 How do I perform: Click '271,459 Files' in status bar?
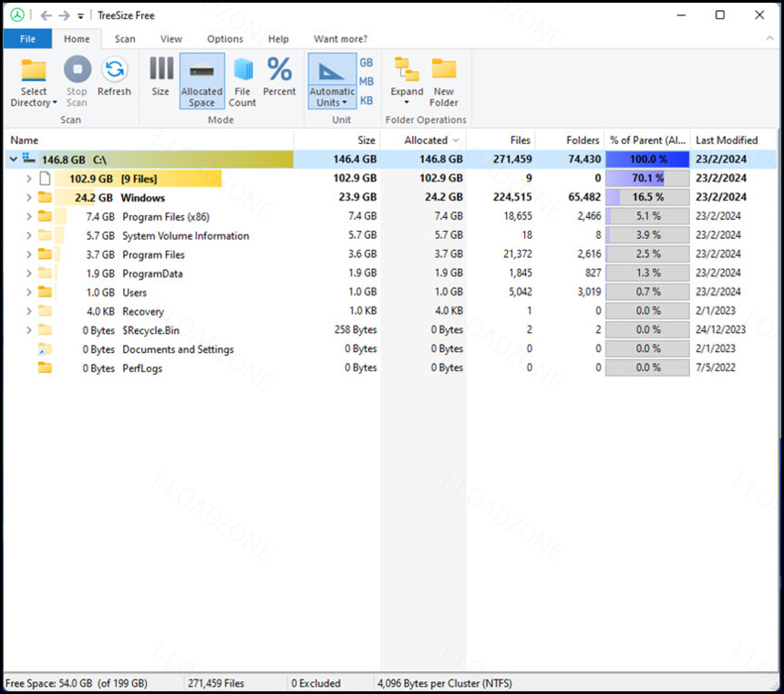pyautogui.click(x=216, y=683)
